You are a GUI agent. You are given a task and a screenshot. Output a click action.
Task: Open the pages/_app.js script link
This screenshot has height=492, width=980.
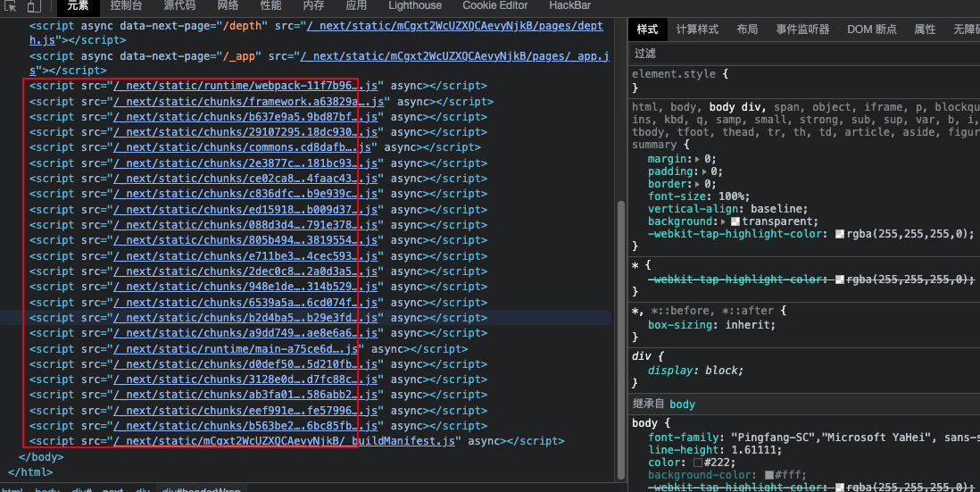click(x=455, y=56)
